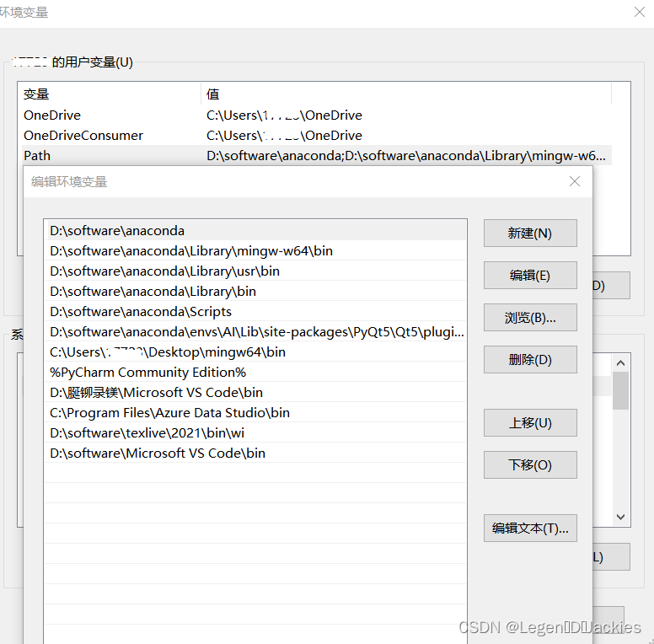Select the anaconda\Library\usr\bin entry

click(255, 271)
